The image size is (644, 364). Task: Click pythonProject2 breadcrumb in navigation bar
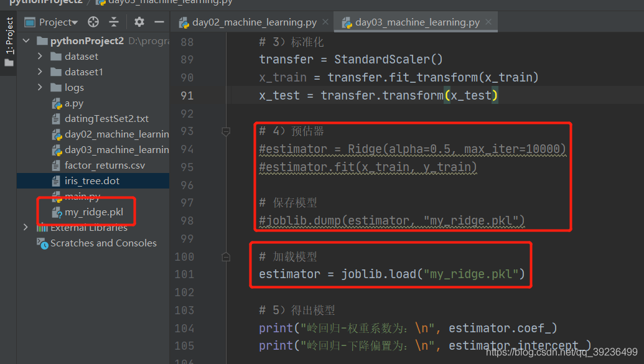click(x=45, y=2)
